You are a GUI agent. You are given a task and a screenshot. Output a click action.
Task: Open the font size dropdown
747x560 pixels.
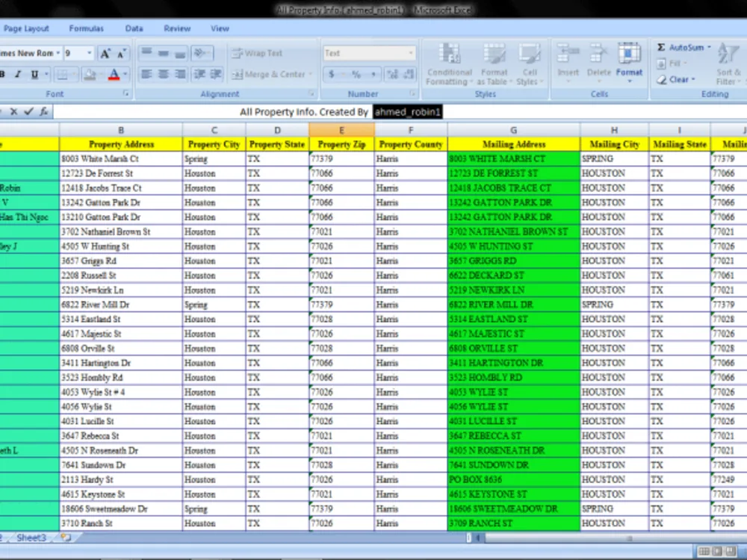click(89, 53)
